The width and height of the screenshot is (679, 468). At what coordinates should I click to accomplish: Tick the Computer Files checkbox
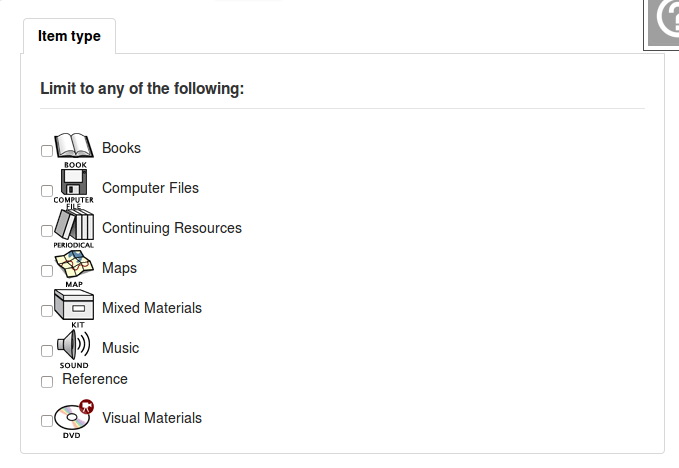pyautogui.click(x=46, y=191)
